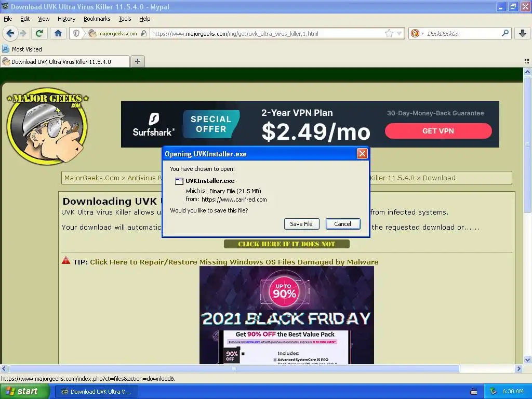The image size is (532, 399).
Task: Click the horizontal scrollbar thumb
Action: (x=234, y=368)
